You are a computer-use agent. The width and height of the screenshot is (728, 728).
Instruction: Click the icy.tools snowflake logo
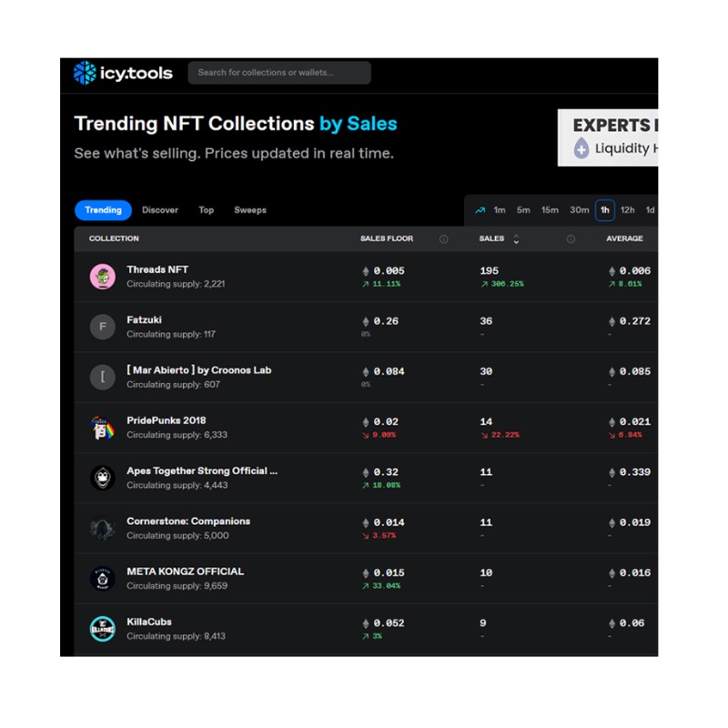tap(85, 73)
